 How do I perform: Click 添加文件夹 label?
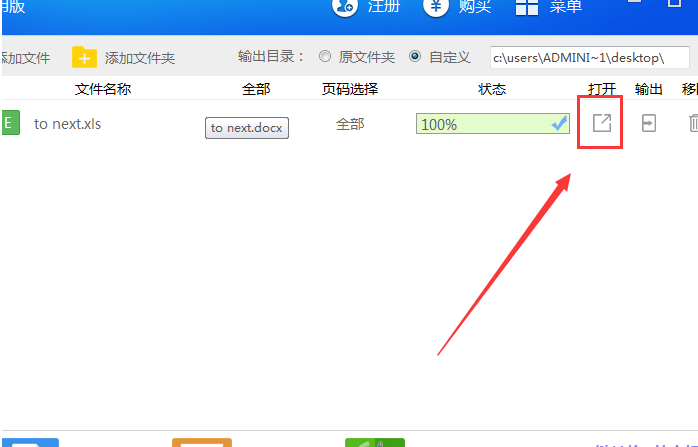140,58
